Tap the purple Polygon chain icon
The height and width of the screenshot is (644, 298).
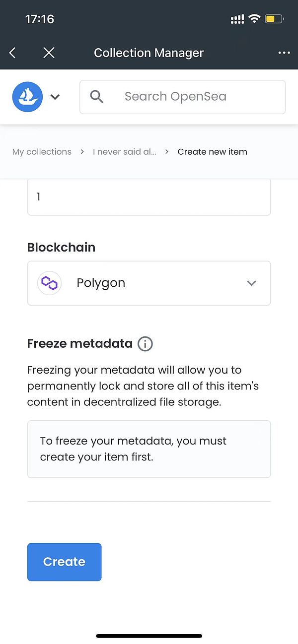click(49, 283)
